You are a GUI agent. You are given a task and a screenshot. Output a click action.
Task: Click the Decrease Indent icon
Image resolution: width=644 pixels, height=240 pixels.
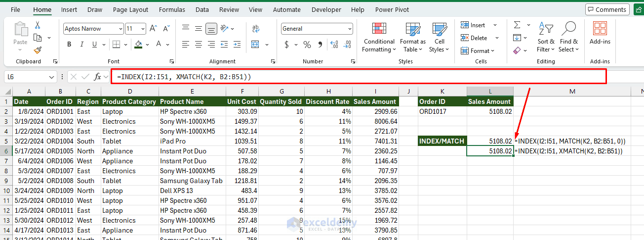[225, 45]
